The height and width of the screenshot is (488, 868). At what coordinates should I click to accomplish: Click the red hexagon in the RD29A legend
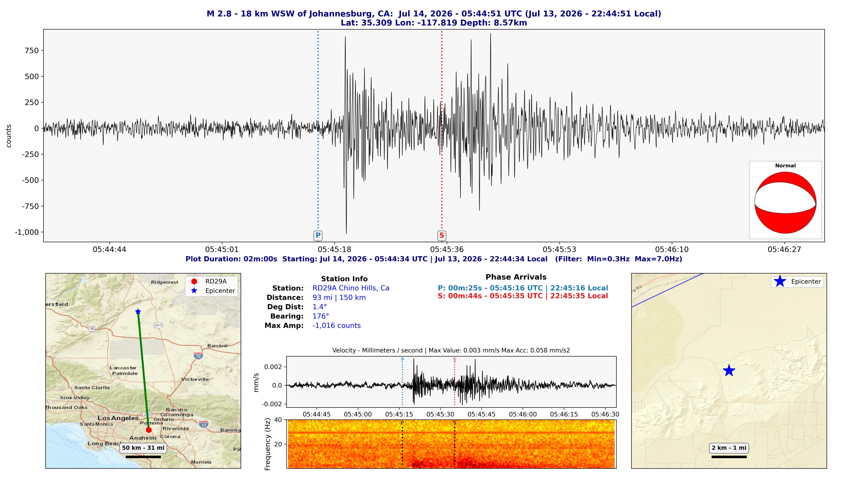point(194,281)
